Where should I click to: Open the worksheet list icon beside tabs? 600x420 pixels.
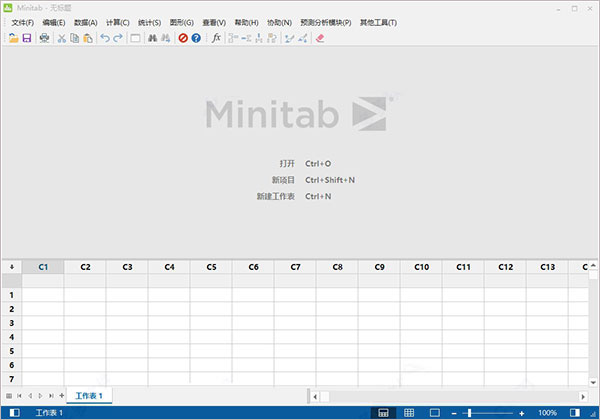tap(9, 396)
